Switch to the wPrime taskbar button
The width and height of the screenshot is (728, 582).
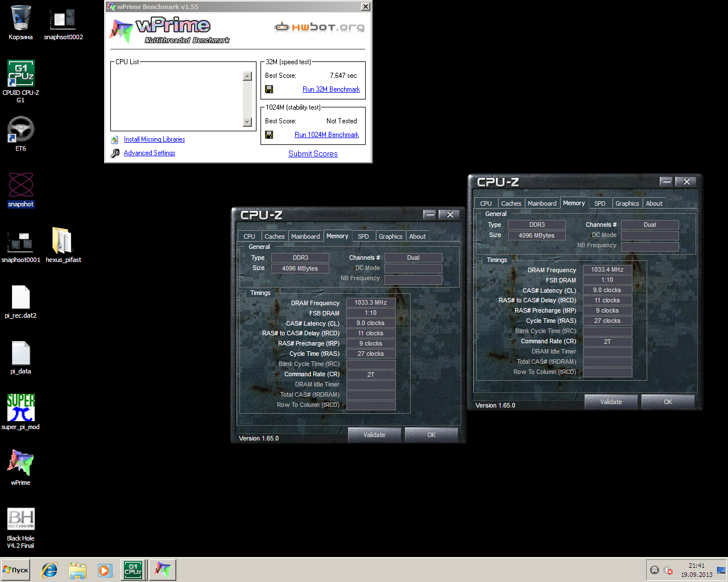tap(163, 570)
